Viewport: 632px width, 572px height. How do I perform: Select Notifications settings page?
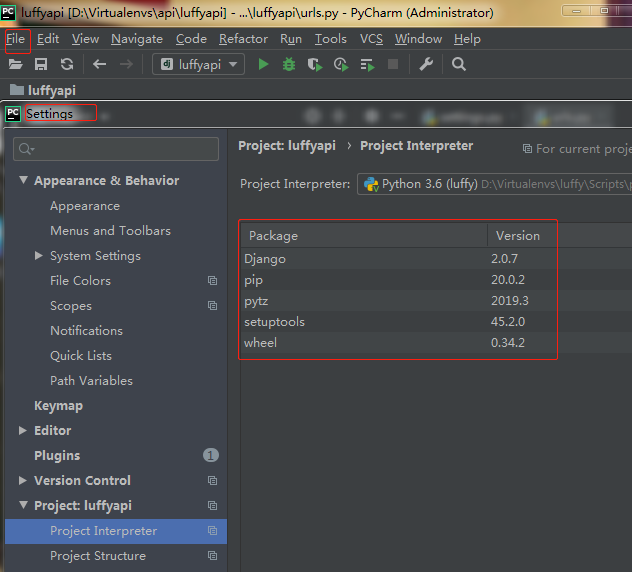pyautogui.click(x=86, y=331)
